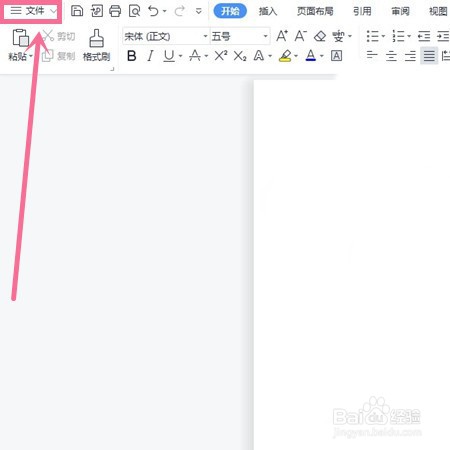Click the clear formatting eraser icon
Screen dimensions: 450x450
(320, 36)
